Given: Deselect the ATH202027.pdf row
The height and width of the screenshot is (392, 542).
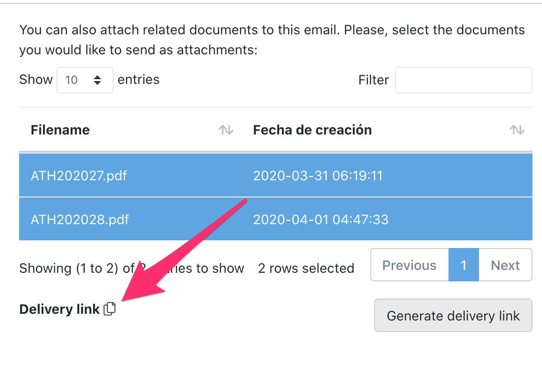Looking at the screenshot, I should point(79,175).
